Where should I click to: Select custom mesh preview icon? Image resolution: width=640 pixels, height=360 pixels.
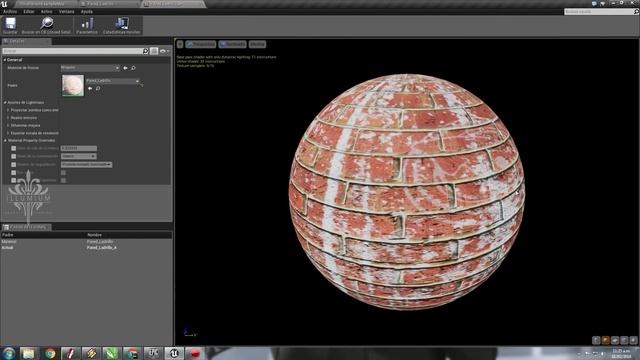tap(633, 340)
